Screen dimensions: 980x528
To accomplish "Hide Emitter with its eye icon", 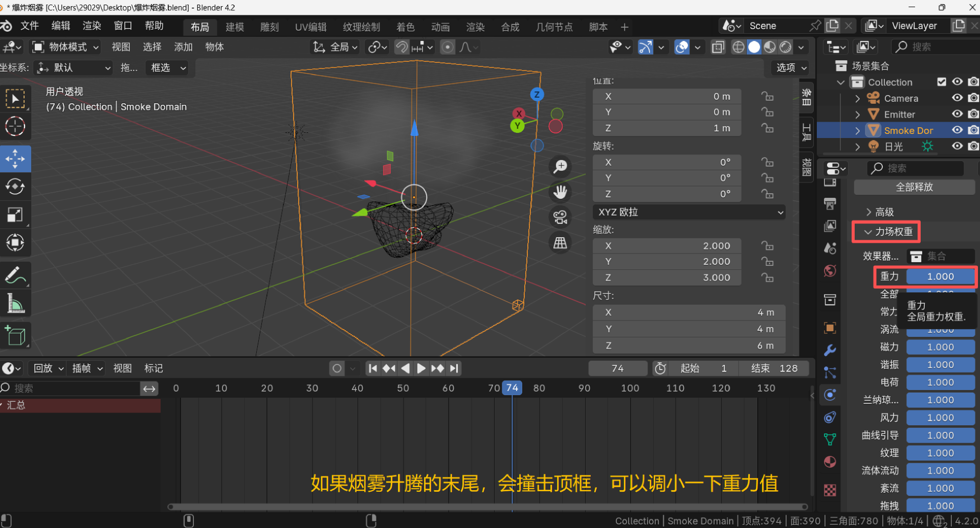I will (x=957, y=114).
